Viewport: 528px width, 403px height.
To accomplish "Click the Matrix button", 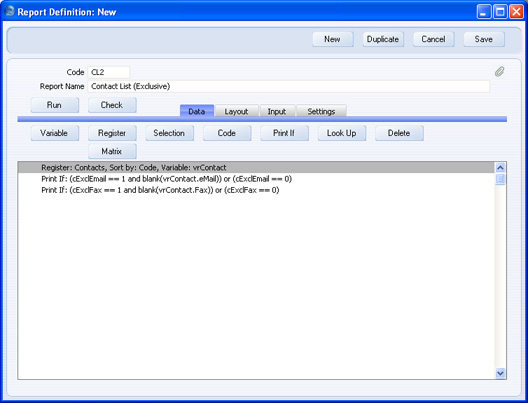I will click(112, 151).
